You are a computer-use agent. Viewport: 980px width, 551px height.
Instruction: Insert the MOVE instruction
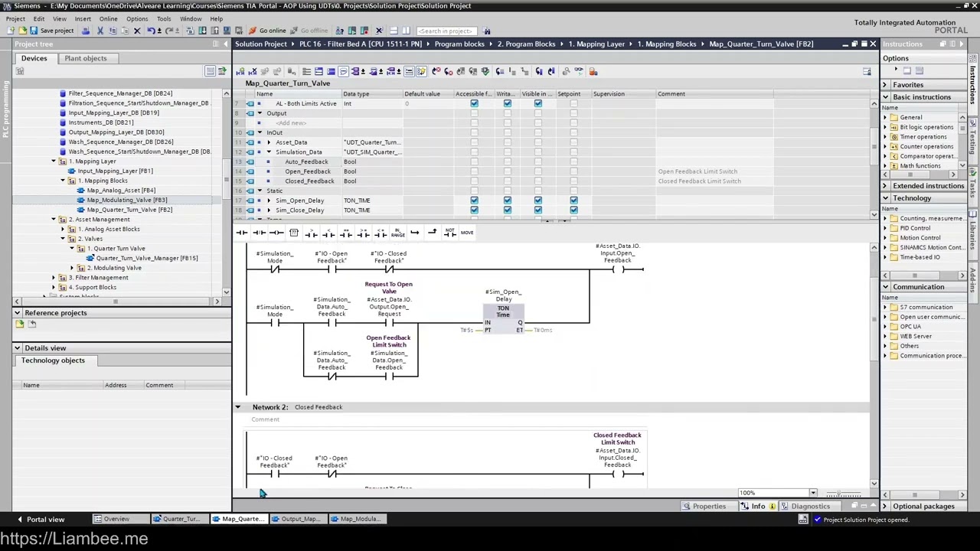tap(467, 233)
